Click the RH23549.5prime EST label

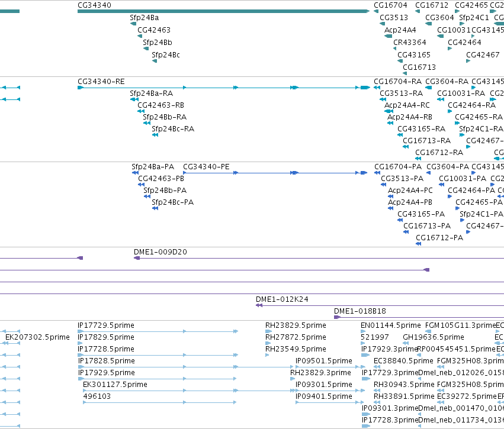tap(296, 349)
